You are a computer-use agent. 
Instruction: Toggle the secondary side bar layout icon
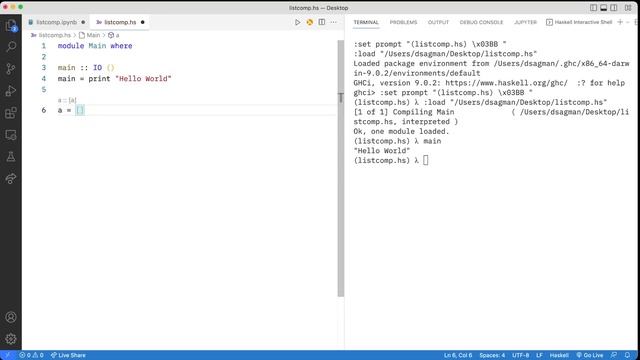click(614, 8)
